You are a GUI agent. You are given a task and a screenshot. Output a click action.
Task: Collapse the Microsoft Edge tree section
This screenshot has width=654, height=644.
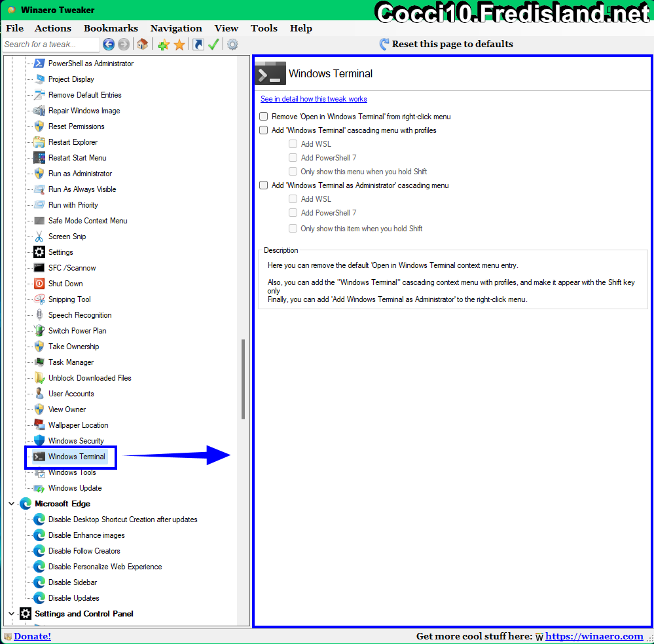(x=12, y=504)
